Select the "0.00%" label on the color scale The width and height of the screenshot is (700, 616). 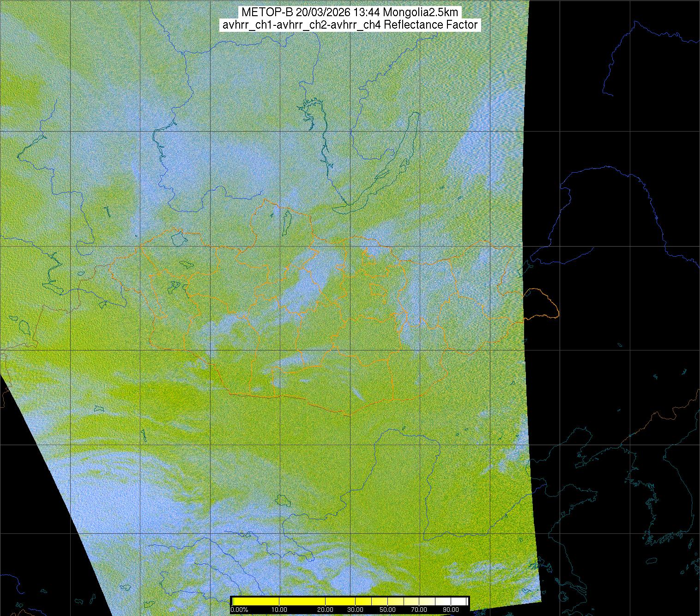point(239,610)
